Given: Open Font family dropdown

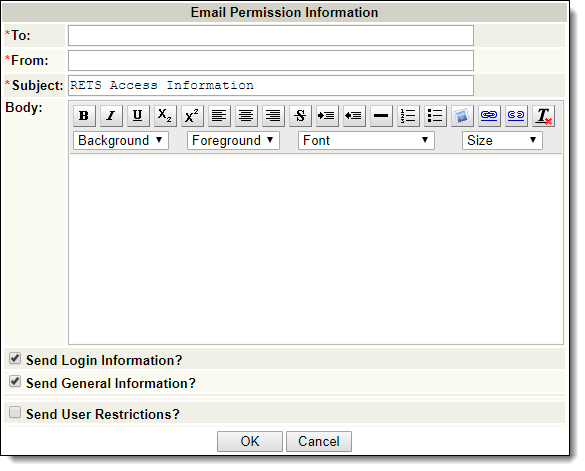Looking at the screenshot, I should [x=366, y=141].
